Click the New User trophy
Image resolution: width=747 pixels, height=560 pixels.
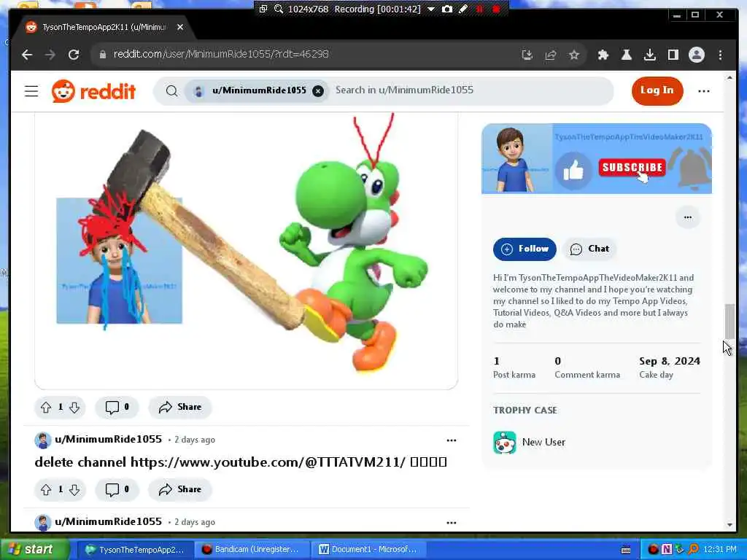pos(530,443)
